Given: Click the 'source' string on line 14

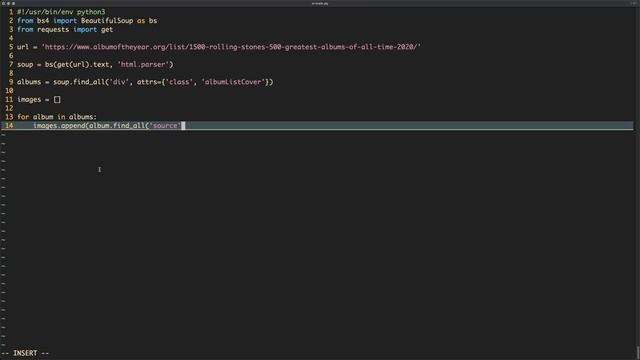Looking at the screenshot, I should click(165, 126).
